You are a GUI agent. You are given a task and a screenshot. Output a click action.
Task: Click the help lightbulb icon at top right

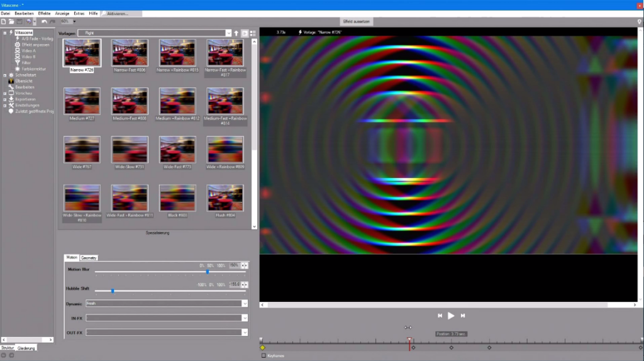(x=639, y=21)
